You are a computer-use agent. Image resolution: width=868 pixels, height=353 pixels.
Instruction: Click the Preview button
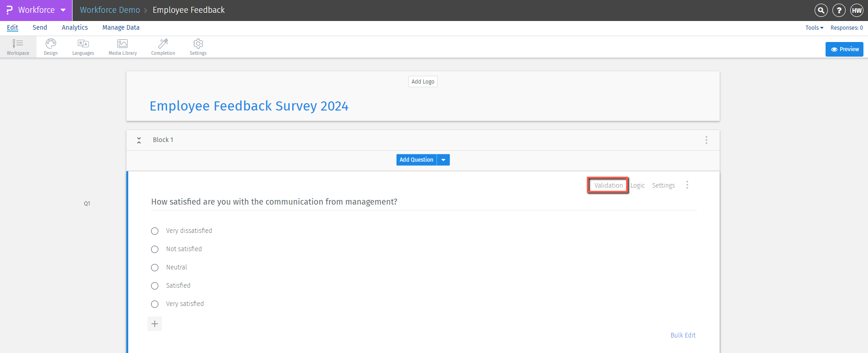click(844, 49)
